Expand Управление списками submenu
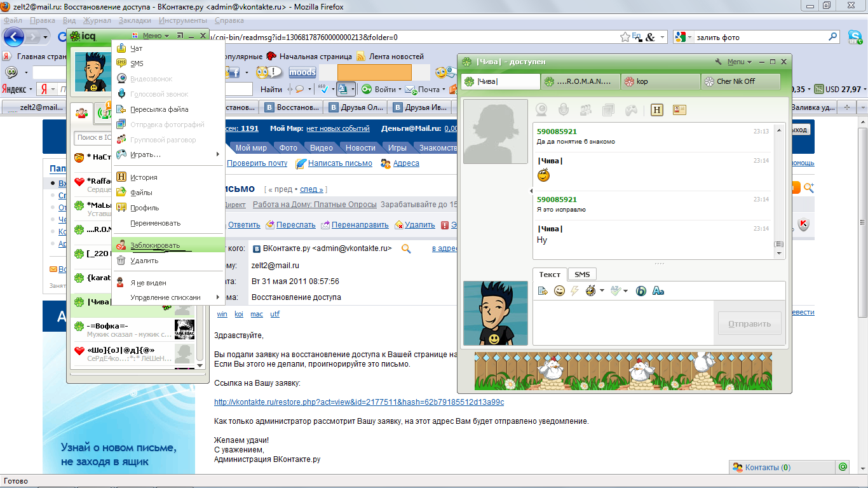The image size is (868, 488). pos(168,297)
